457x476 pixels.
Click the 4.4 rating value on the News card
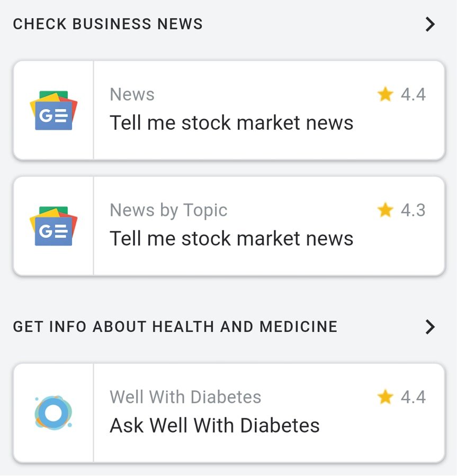tap(413, 95)
